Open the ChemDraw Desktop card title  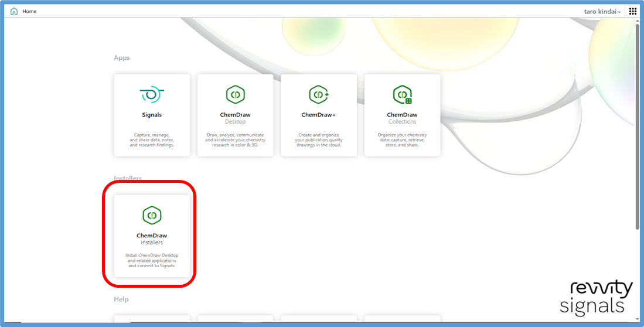pyautogui.click(x=235, y=115)
